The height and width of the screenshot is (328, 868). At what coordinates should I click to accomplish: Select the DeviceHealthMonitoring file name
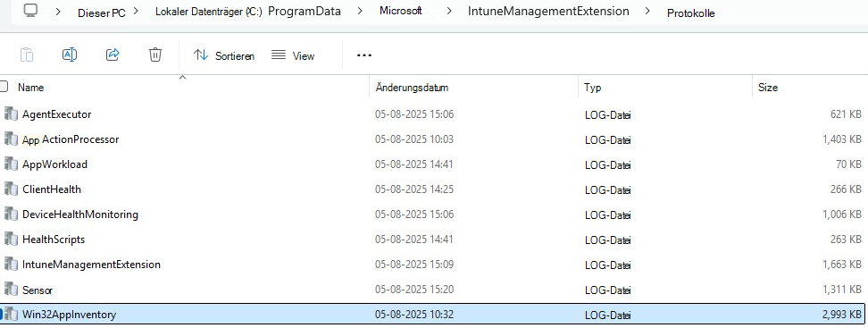[x=80, y=214]
